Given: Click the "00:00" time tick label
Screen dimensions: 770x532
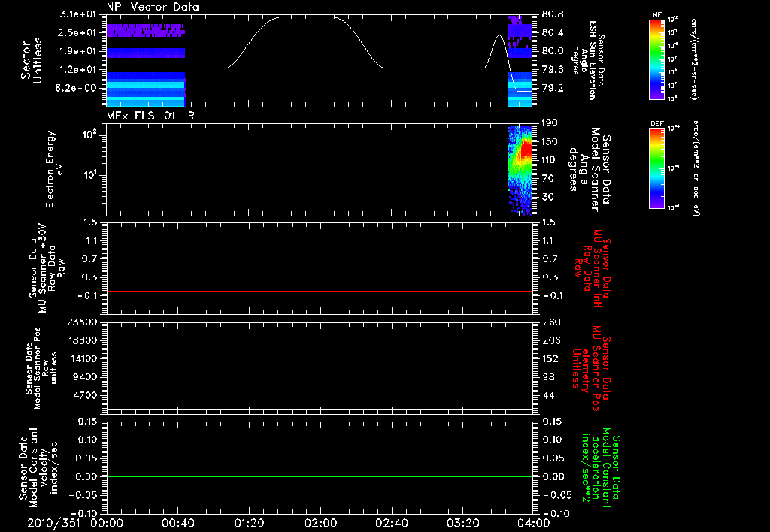Looking at the screenshot, I should pyautogui.click(x=107, y=523).
